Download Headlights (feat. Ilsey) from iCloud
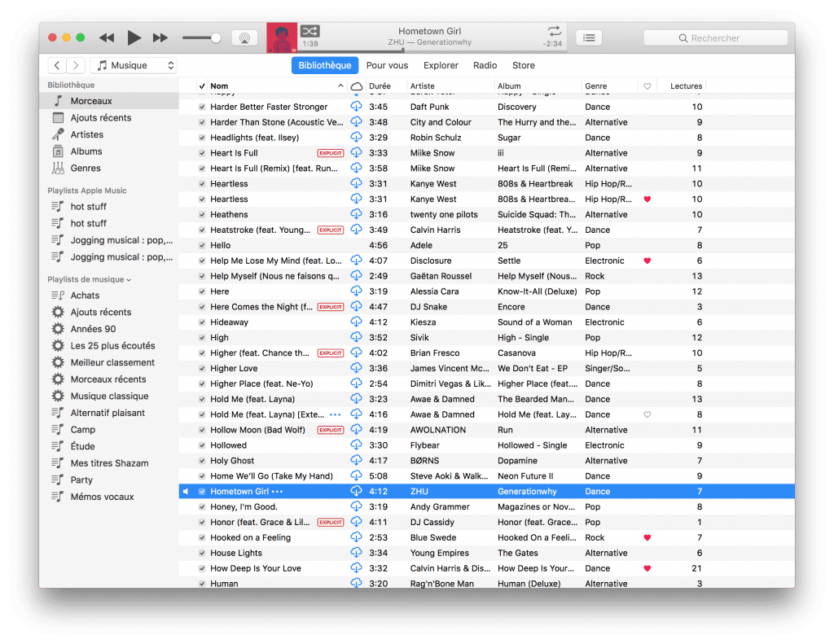Screen dimensions: 834x644 click(357, 138)
